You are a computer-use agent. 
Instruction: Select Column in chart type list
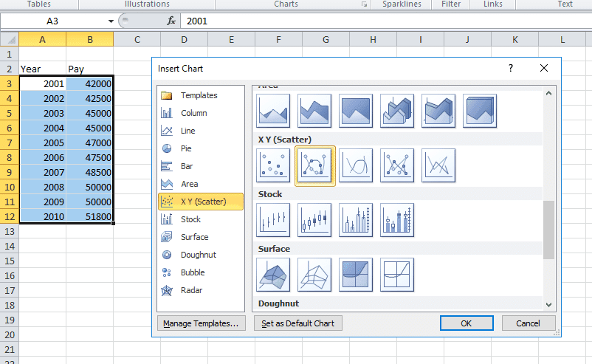[x=193, y=113]
